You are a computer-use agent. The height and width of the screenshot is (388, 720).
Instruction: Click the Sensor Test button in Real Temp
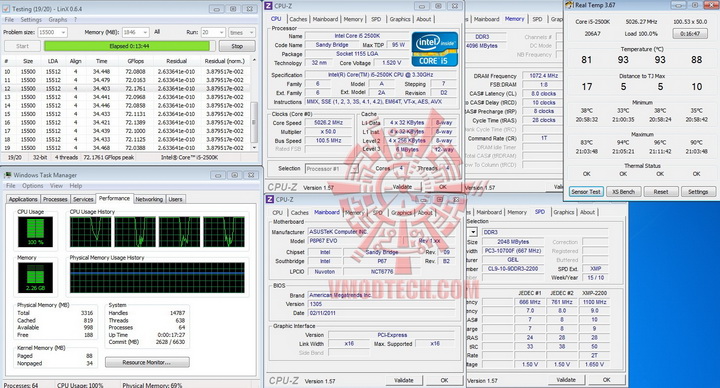click(585, 192)
